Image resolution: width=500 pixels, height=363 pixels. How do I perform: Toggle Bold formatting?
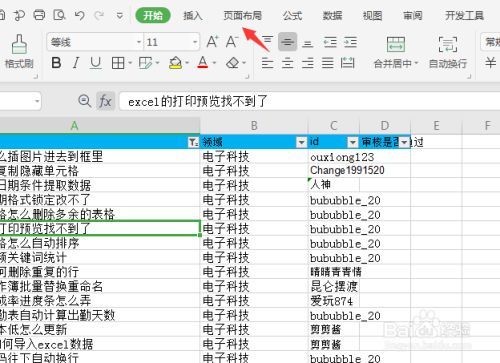pos(56,63)
